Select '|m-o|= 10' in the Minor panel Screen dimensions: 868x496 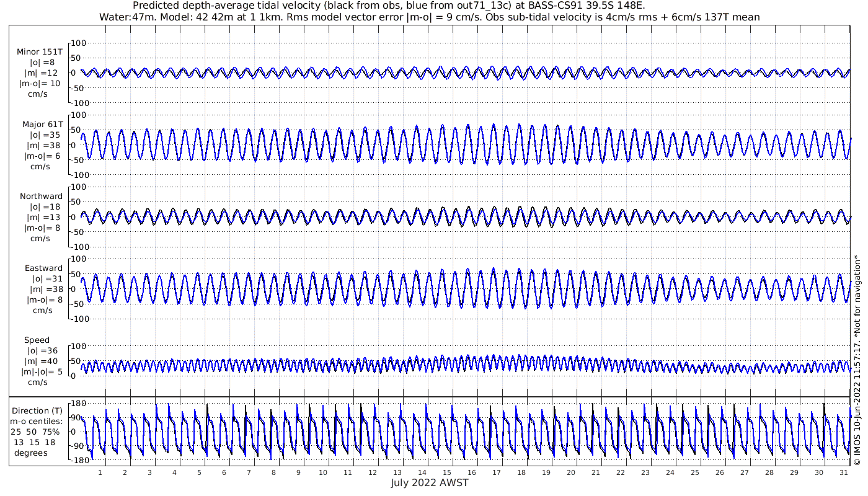(40, 83)
